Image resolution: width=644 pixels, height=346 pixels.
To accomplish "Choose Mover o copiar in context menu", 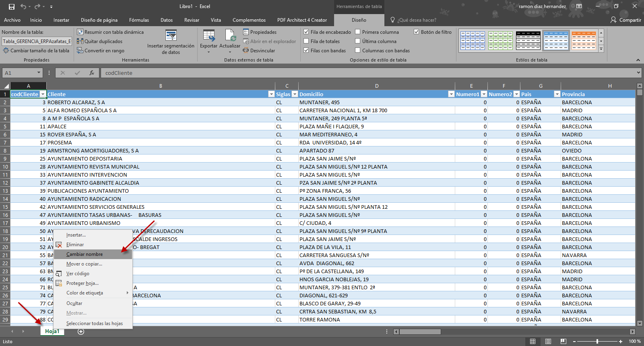I will click(x=93, y=264).
